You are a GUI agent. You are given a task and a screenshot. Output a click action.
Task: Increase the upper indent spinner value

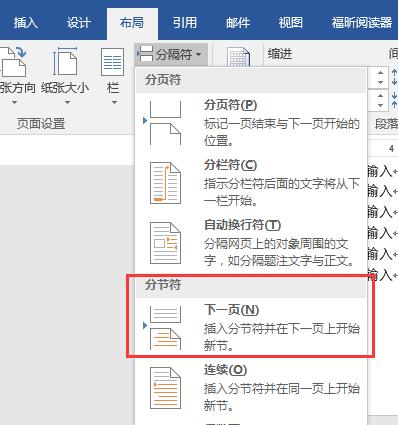coord(380,72)
